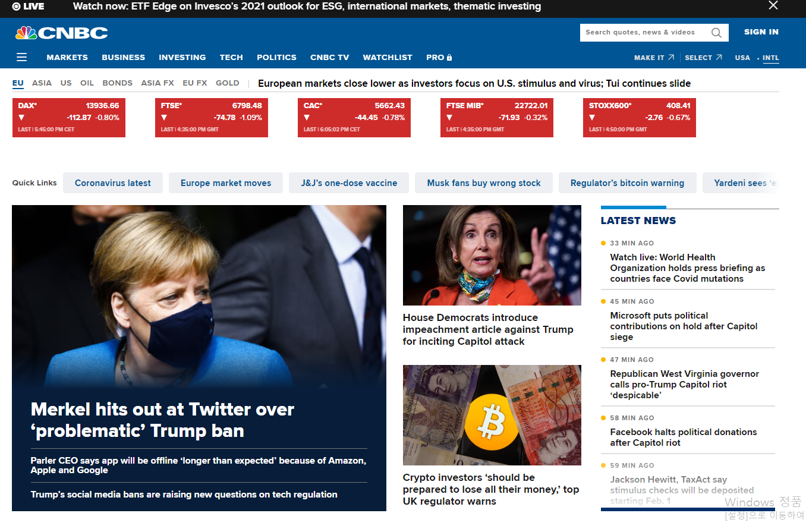Open the DAX quote card

(69, 118)
